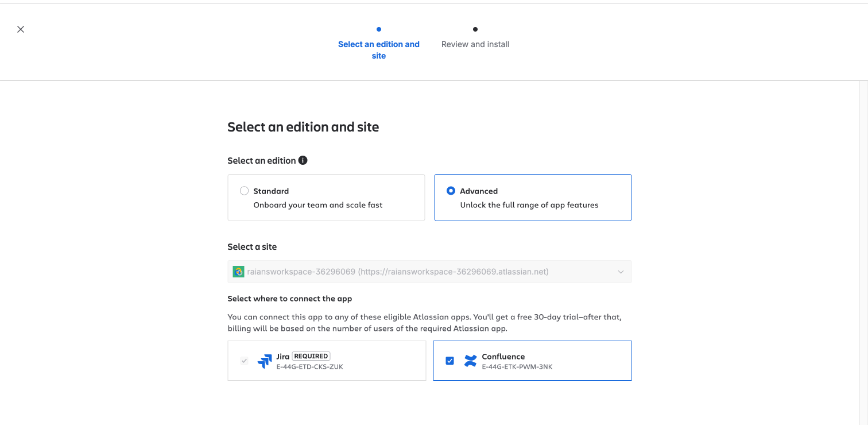Click the blue step indicator dot
This screenshot has width=868, height=425.
coord(378,29)
